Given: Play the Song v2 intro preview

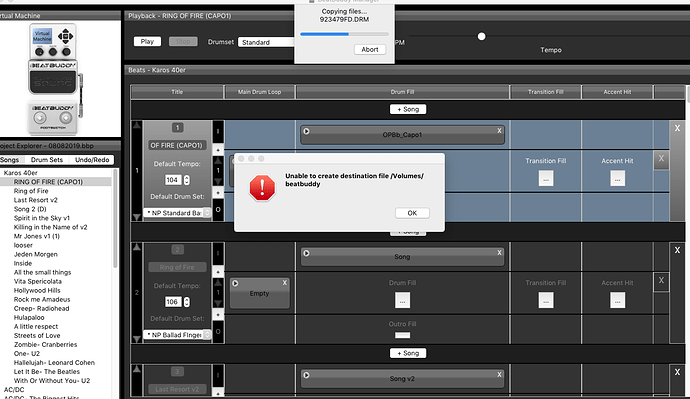Looking at the screenshot, I should tap(306, 375).
